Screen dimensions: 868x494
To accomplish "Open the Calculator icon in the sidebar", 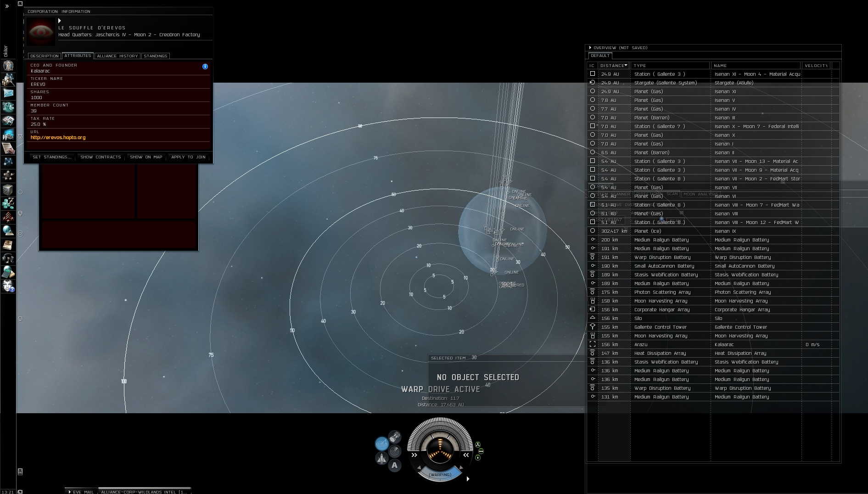I will [x=8, y=272].
